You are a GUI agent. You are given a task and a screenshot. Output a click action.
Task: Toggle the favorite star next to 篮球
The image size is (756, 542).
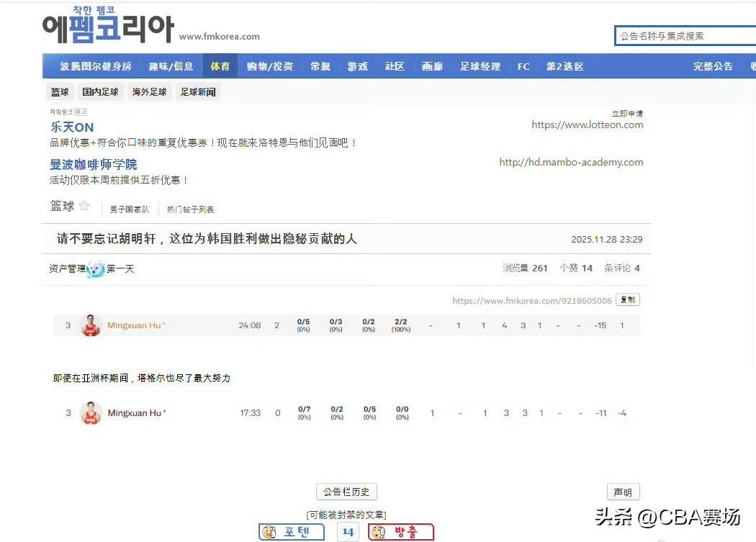(x=85, y=205)
